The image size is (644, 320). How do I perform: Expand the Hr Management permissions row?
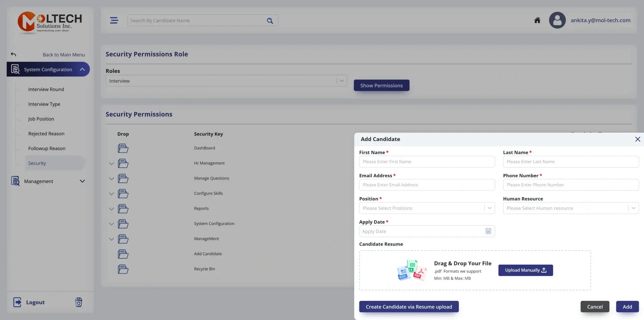coord(111,164)
